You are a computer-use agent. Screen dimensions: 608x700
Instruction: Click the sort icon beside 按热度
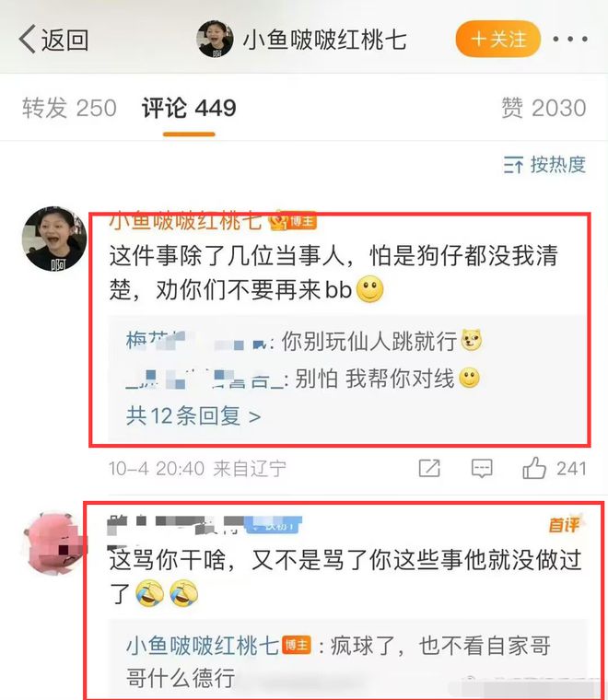[x=513, y=165]
